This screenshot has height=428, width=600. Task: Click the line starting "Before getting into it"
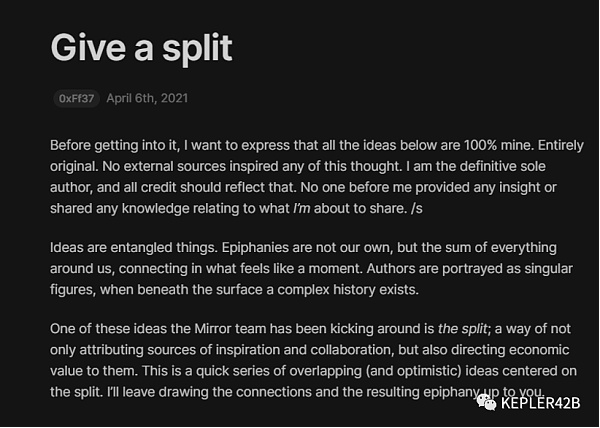click(x=150, y=142)
